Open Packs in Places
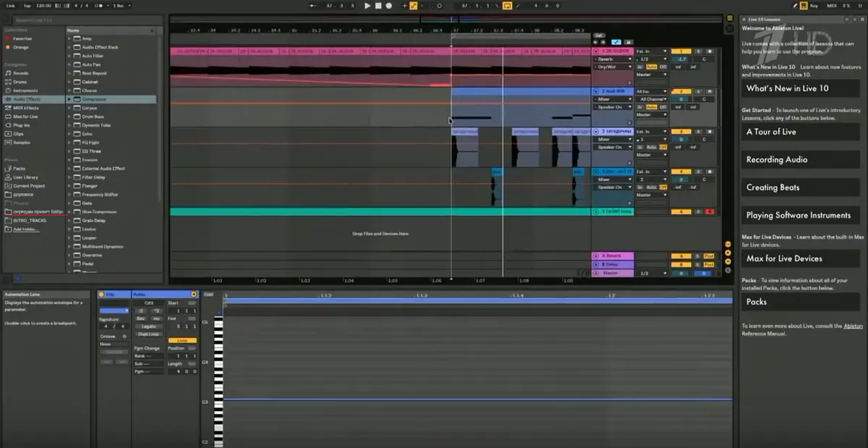The image size is (868, 448). [19, 169]
